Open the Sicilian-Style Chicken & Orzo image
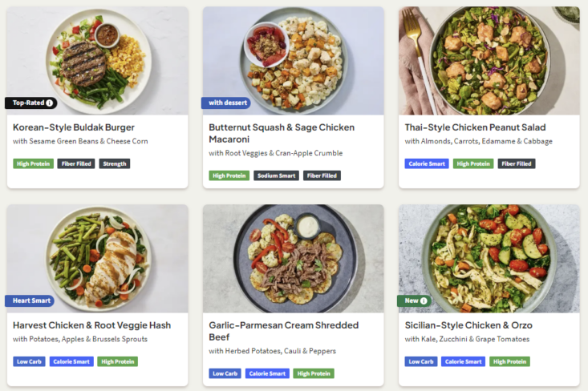Screen dimensions: 588x391 (489, 259)
